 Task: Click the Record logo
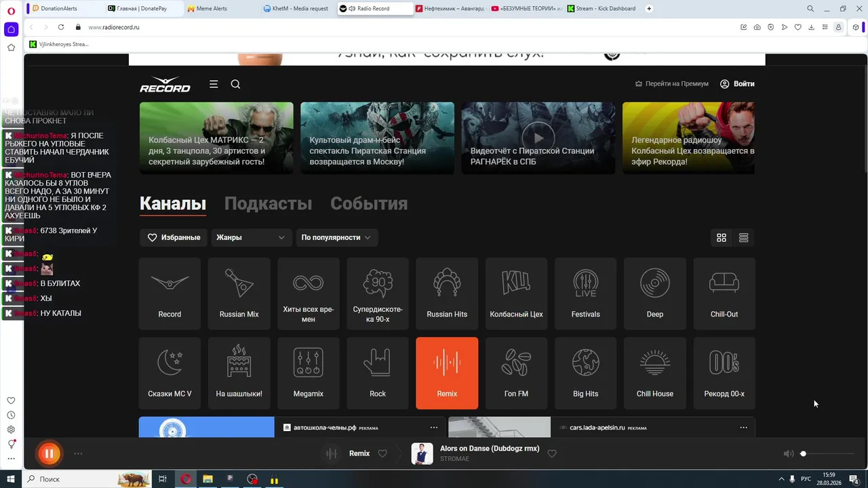click(x=165, y=85)
